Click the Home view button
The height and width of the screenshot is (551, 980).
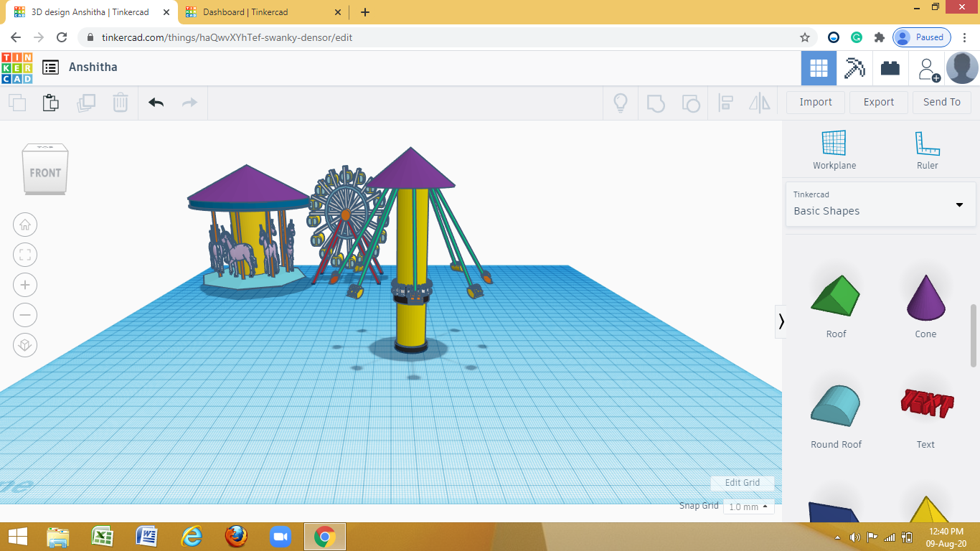tap(25, 225)
